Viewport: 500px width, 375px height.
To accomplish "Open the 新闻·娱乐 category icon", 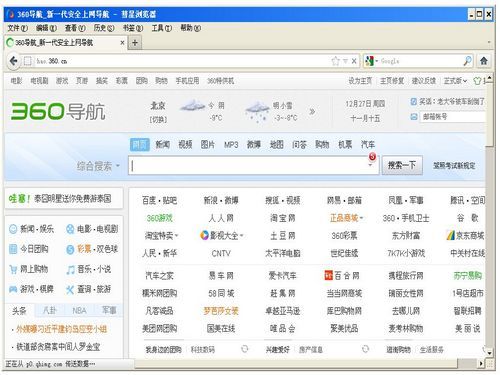I will click(x=13, y=229).
